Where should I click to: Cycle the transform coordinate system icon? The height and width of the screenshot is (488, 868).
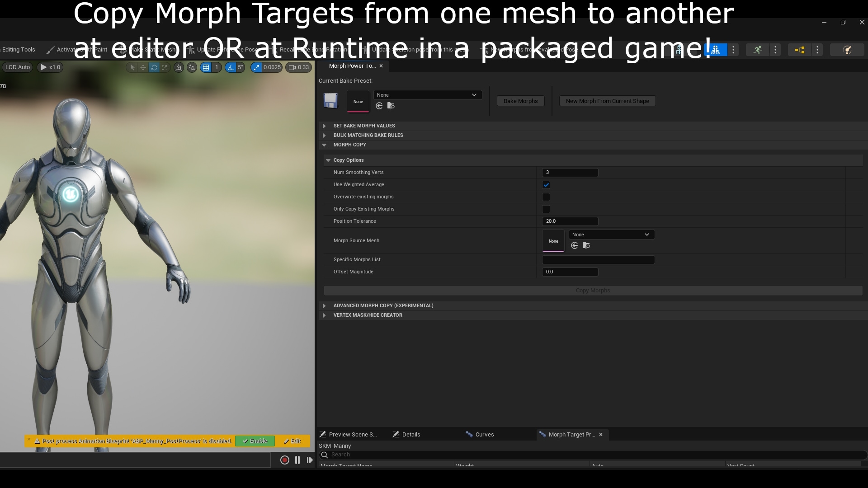pos(179,67)
